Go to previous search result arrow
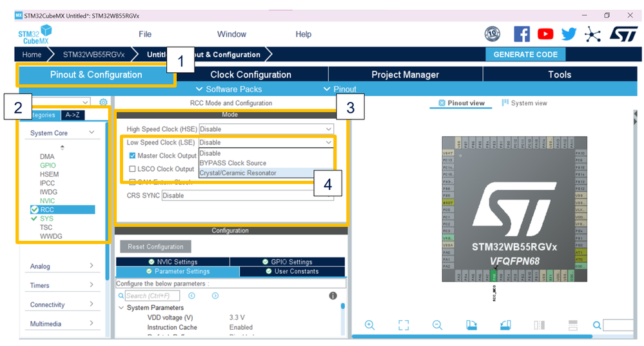This screenshot has height=346, width=644. pos(192,296)
